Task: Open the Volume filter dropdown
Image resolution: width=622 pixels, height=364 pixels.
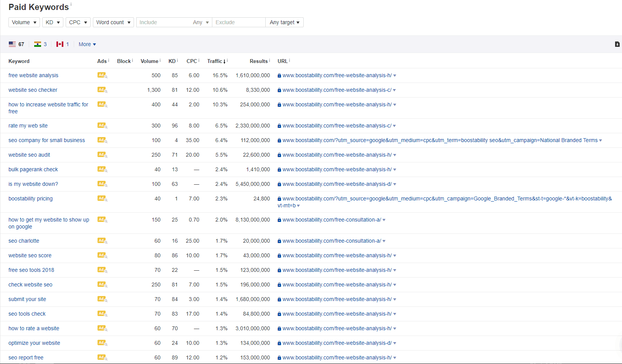Action: pyautogui.click(x=24, y=22)
